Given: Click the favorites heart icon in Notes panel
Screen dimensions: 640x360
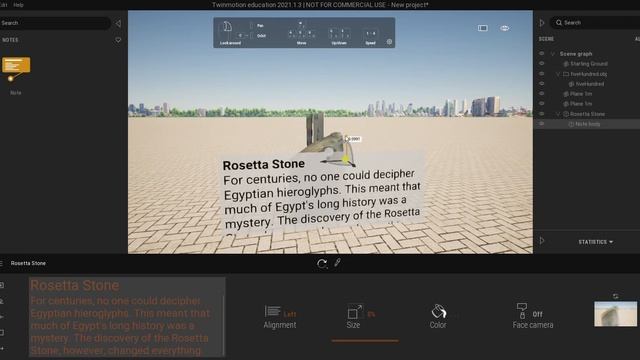Looking at the screenshot, I should pyautogui.click(x=118, y=40).
